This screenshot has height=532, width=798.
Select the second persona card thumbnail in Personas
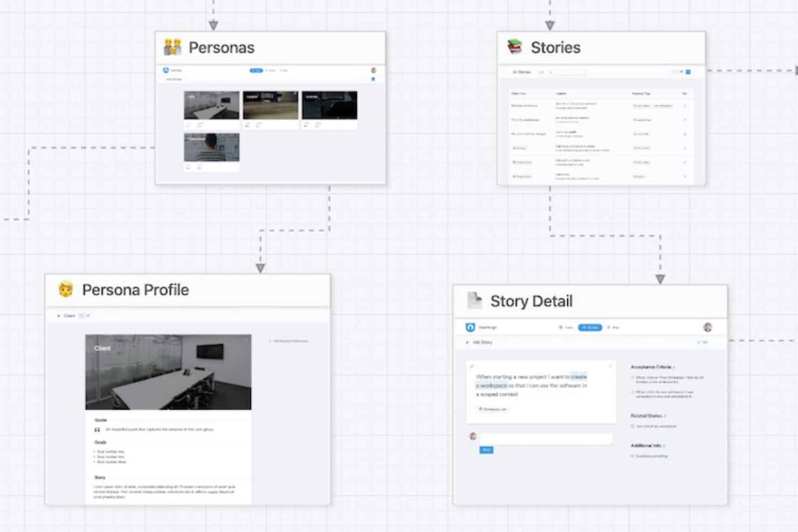(270, 105)
